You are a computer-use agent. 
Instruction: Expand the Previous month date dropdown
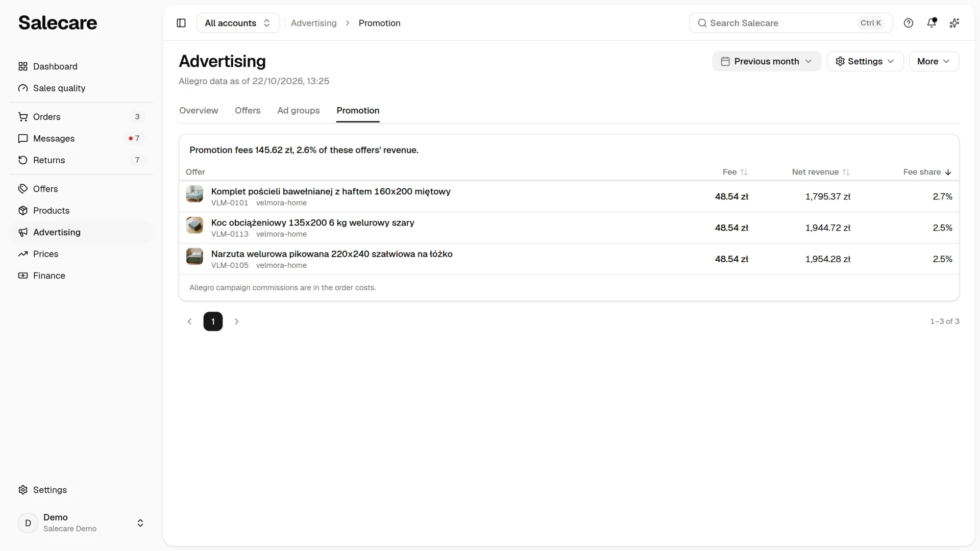pos(766,61)
